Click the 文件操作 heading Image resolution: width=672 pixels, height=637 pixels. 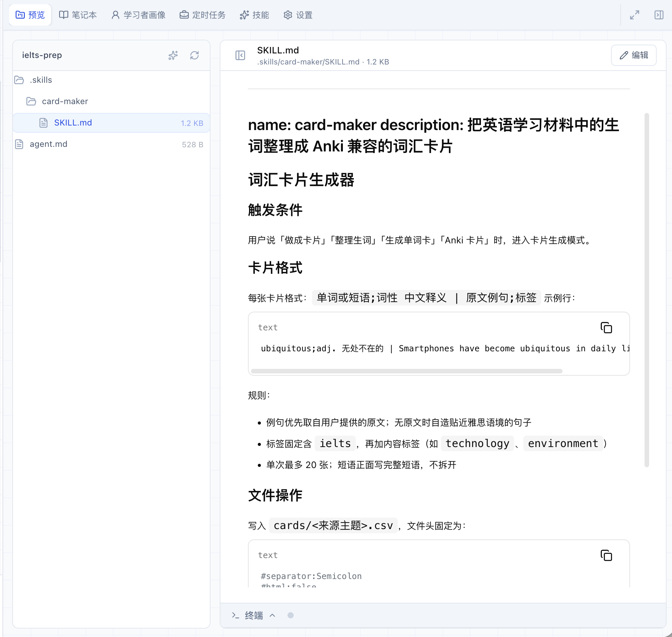tap(275, 495)
